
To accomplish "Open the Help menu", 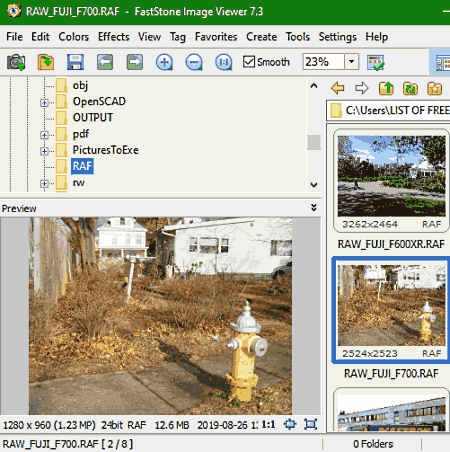I will (x=377, y=37).
